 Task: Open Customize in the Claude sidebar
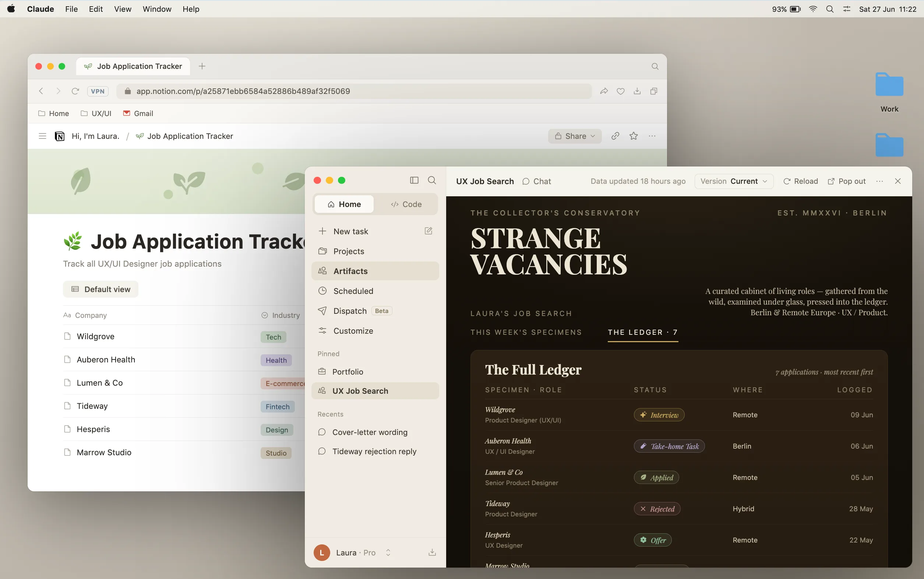coord(375,331)
